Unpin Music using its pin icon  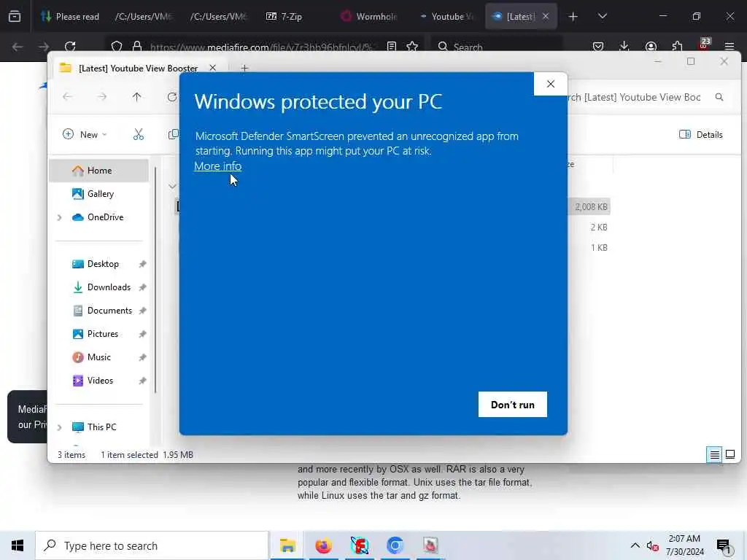(142, 357)
